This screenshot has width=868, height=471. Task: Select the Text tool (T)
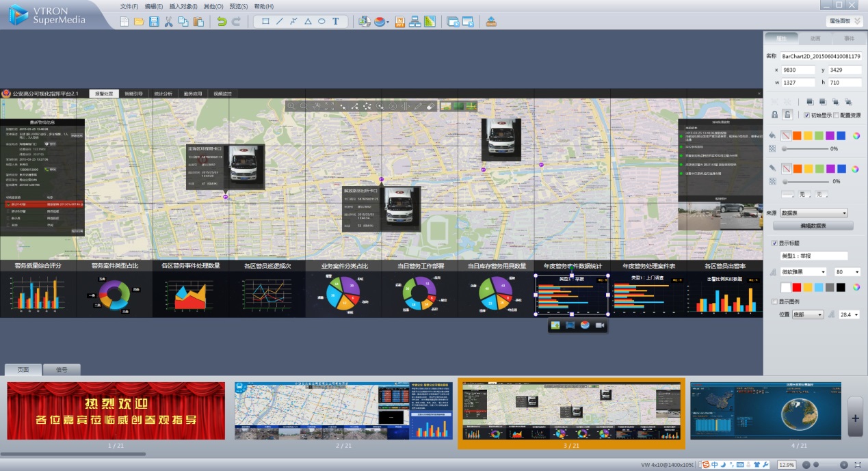pyautogui.click(x=336, y=22)
